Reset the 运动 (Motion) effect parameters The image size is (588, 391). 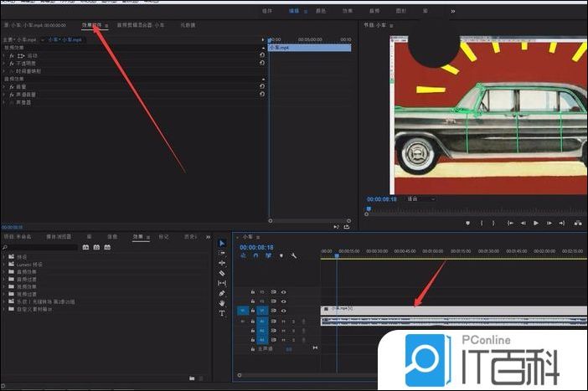click(262, 55)
